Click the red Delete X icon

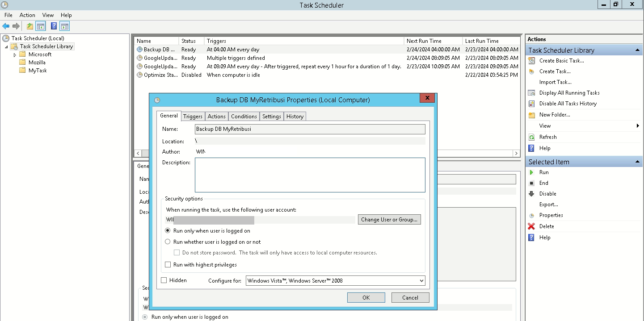pos(531,226)
